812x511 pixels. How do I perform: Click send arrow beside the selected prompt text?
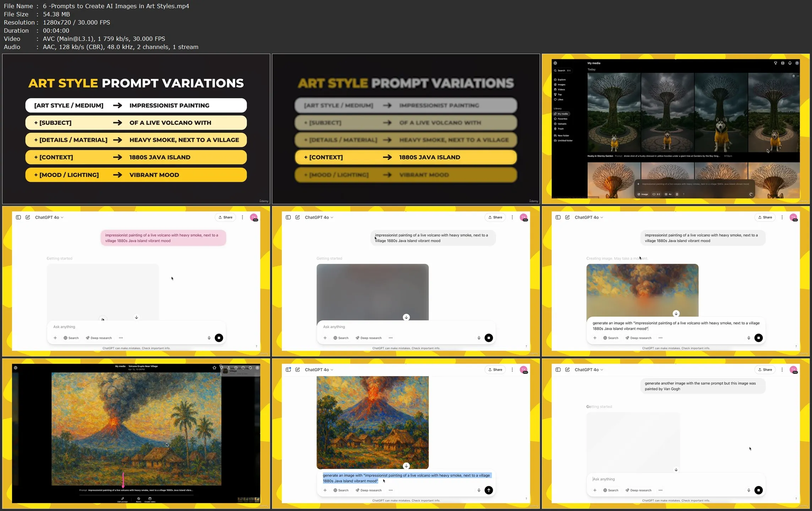click(x=489, y=490)
